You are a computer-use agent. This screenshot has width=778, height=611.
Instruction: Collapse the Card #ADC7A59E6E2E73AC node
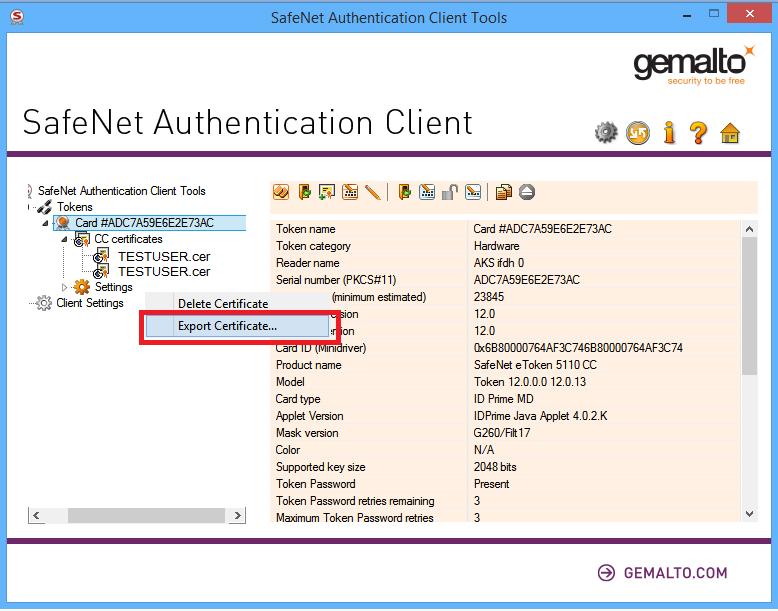[46, 223]
